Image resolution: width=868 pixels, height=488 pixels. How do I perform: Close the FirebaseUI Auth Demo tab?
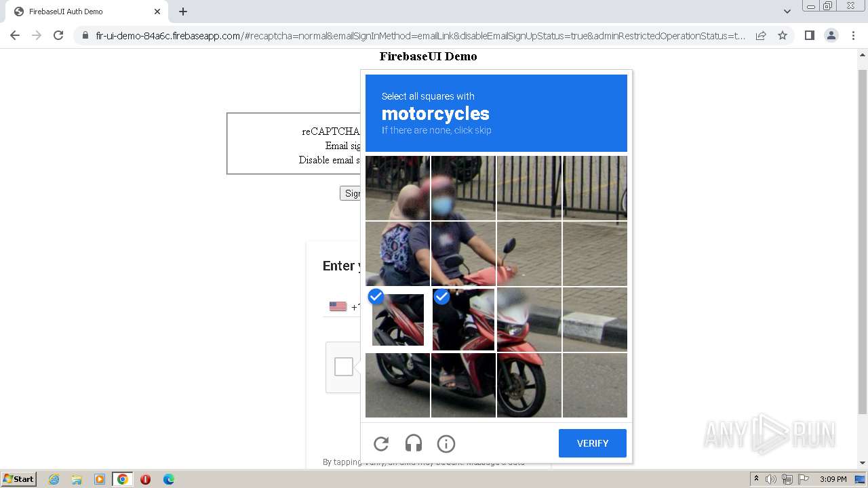(157, 12)
